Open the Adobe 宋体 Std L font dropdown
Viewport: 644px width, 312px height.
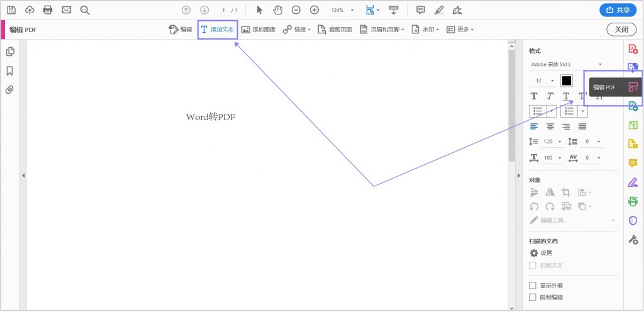(567, 64)
